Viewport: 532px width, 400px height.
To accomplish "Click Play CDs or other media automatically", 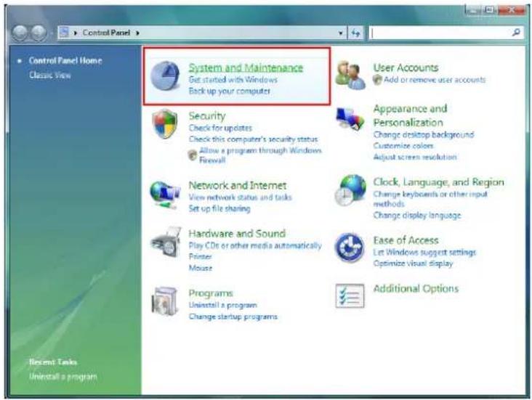I will pyautogui.click(x=255, y=245).
